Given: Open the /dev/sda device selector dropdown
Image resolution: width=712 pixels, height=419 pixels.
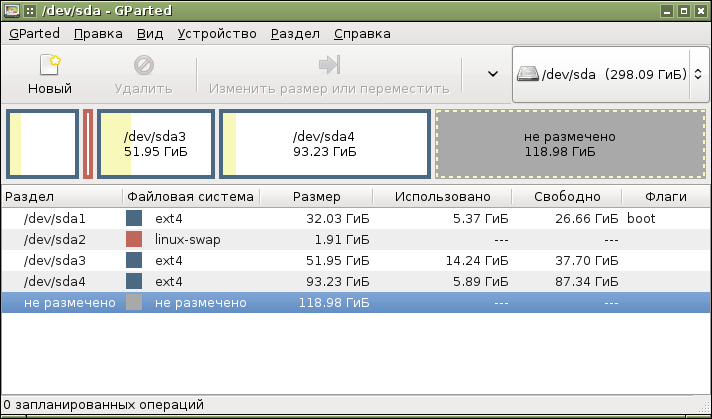Looking at the screenshot, I should point(610,74).
